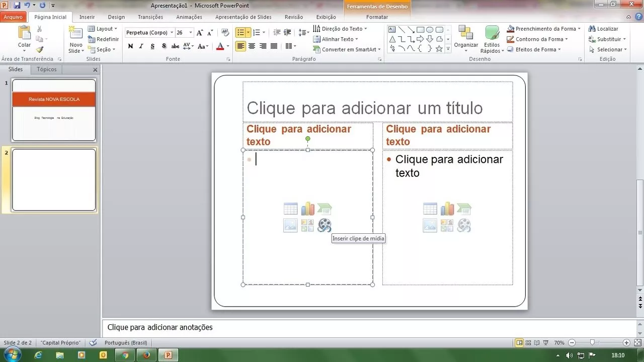Insert a chart from the content placeholder

pos(307,208)
